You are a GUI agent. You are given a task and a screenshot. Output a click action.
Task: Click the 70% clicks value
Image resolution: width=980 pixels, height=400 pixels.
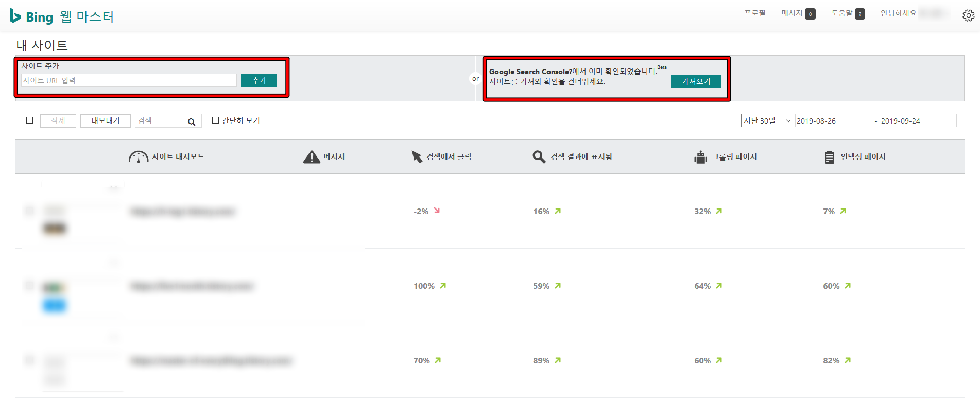click(x=422, y=360)
